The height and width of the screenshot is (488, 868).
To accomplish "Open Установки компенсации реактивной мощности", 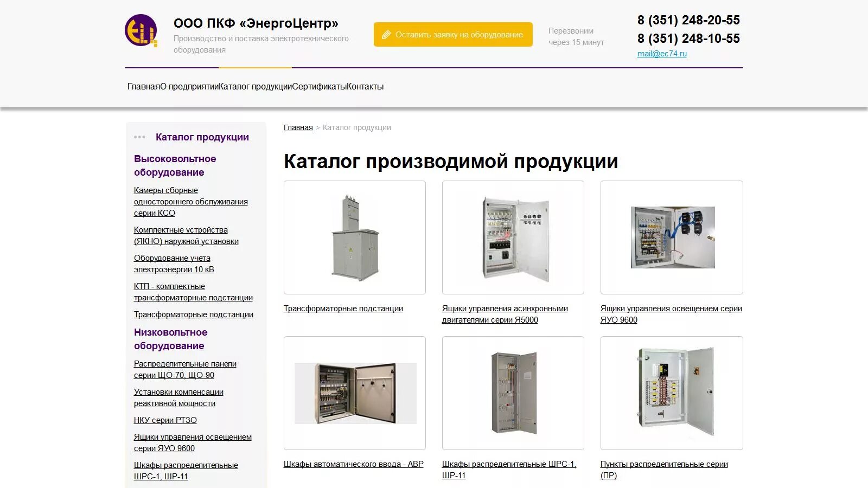I will click(x=178, y=398).
